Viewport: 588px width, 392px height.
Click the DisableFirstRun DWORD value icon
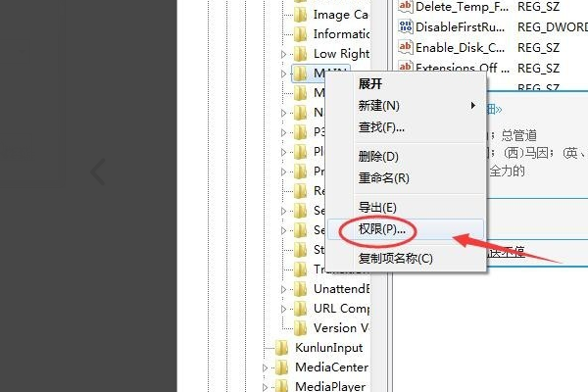tap(406, 27)
